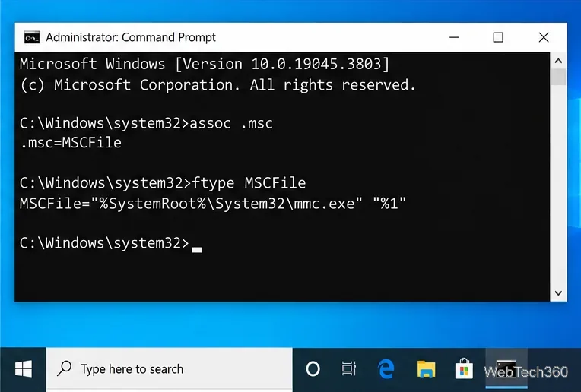Click the 'ftype MSCFile' command line

(163, 183)
